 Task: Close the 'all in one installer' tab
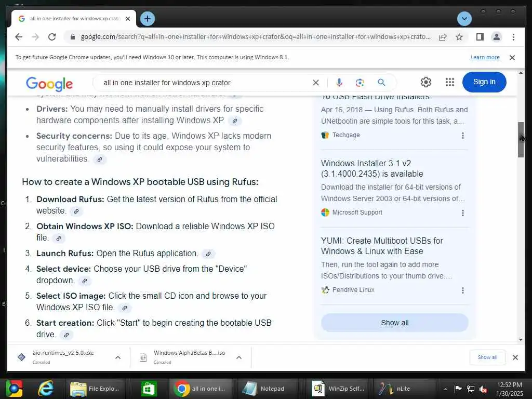128,19
